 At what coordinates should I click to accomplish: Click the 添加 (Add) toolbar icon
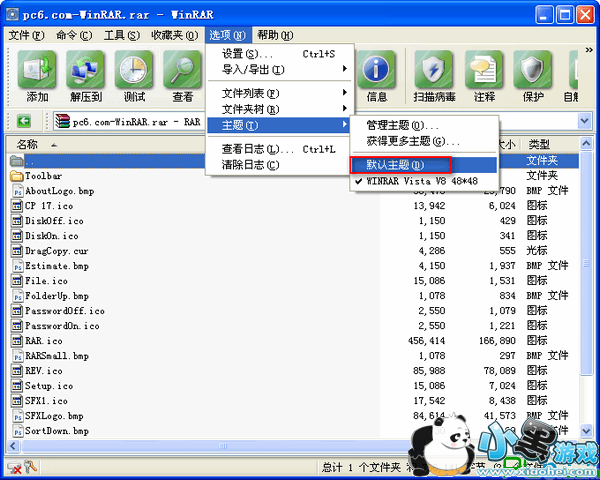tap(37, 70)
